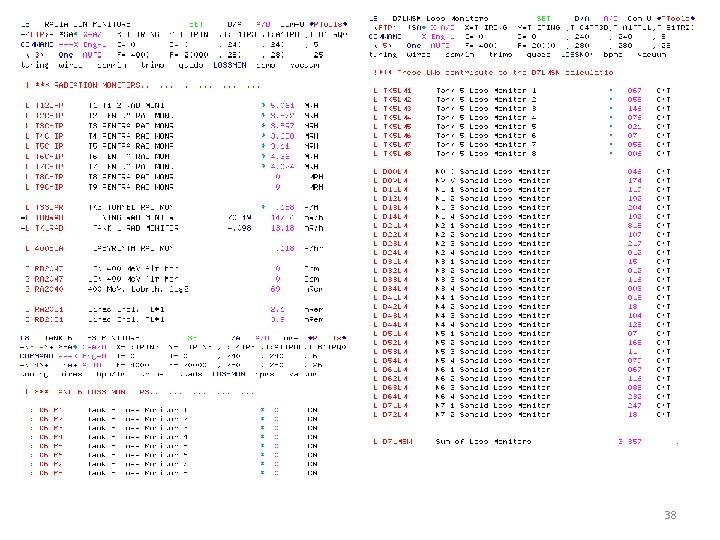This screenshot has width=720, height=540.
Task: Select value 174 in the D0 2 Solenoid row
Action: point(635,181)
